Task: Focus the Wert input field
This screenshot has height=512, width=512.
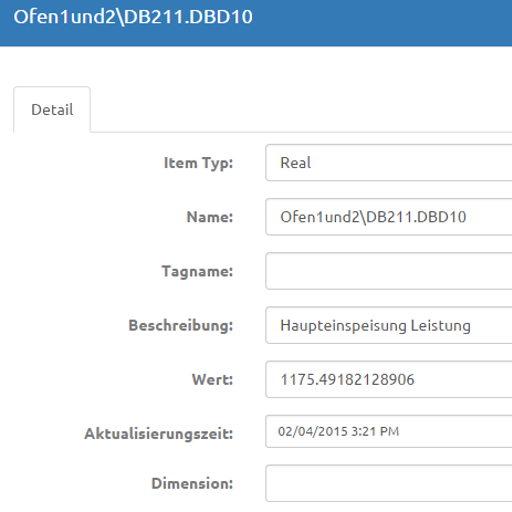Action: click(389, 379)
